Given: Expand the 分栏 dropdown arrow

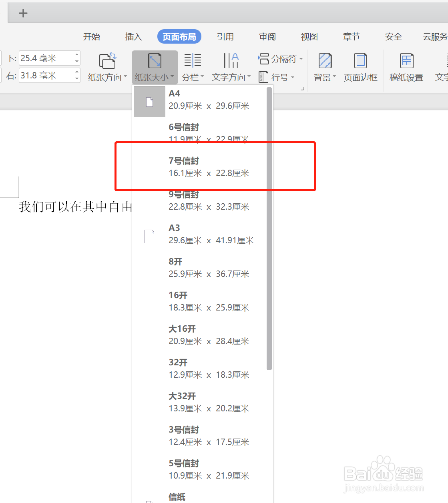Looking at the screenshot, I should 202,76.
